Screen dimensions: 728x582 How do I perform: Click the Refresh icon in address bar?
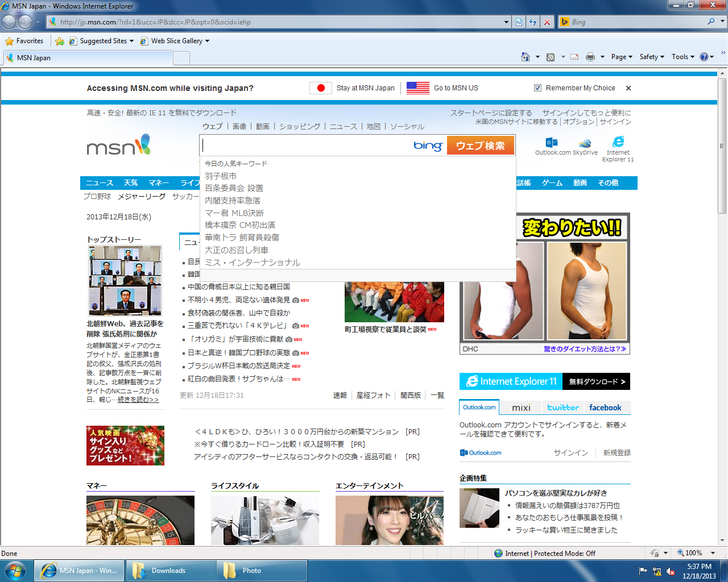point(533,22)
